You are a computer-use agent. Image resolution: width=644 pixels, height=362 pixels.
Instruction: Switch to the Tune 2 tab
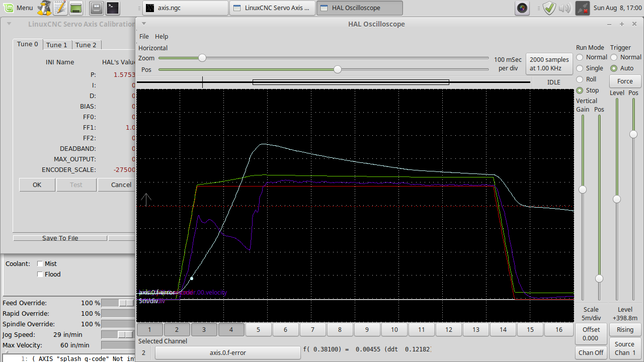86,45
